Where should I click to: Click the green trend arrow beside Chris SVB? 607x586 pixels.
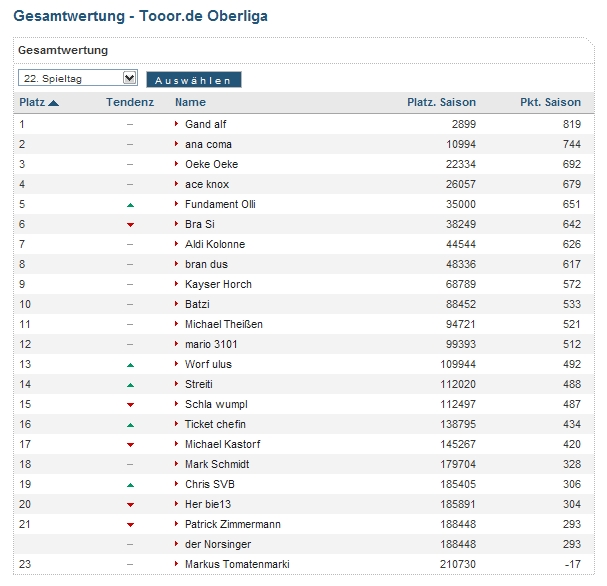130,485
